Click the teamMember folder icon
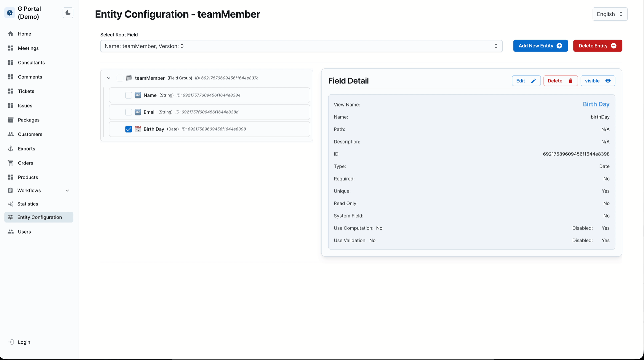The image size is (644, 360). point(129,78)
